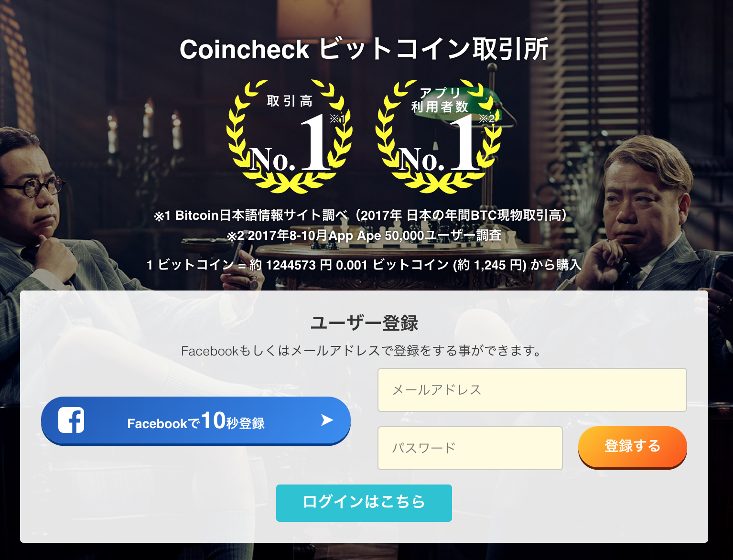Click the 取引高 No.1 laurel badge

290,135
